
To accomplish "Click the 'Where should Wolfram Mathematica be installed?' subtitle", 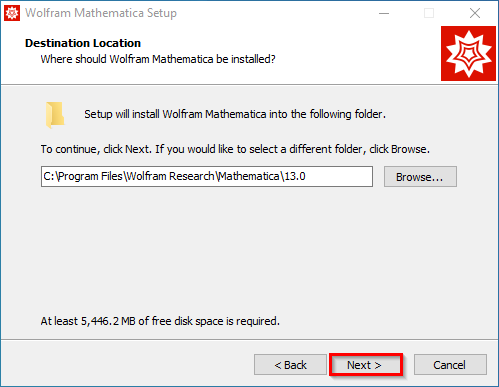I will [x=158, y=59].
